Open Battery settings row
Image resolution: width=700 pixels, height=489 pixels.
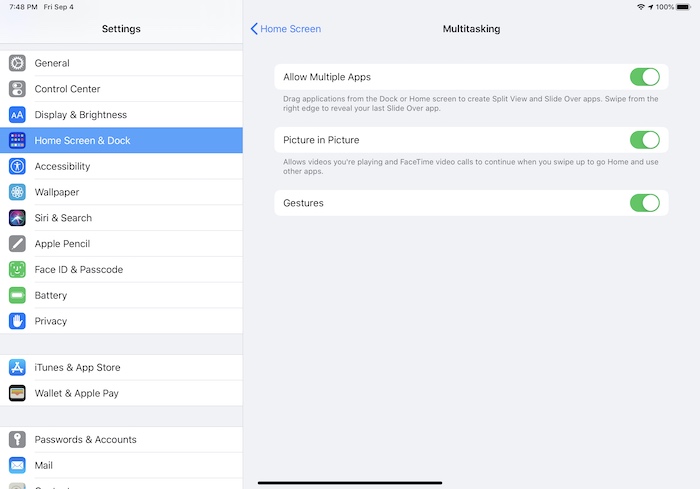[x=121, y=295]
